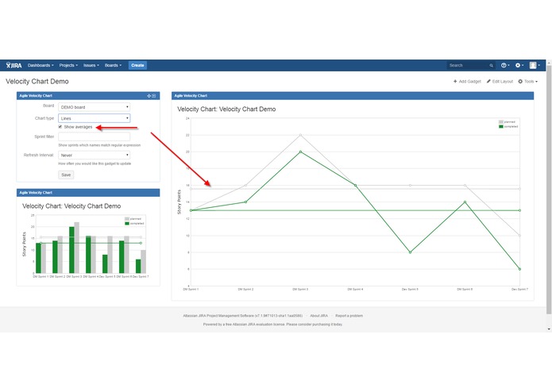Click the planned point at DM Sprint 3 peak
Image resolution: width=552 pixels, height=392 pixels.
[x=300, y=135]
